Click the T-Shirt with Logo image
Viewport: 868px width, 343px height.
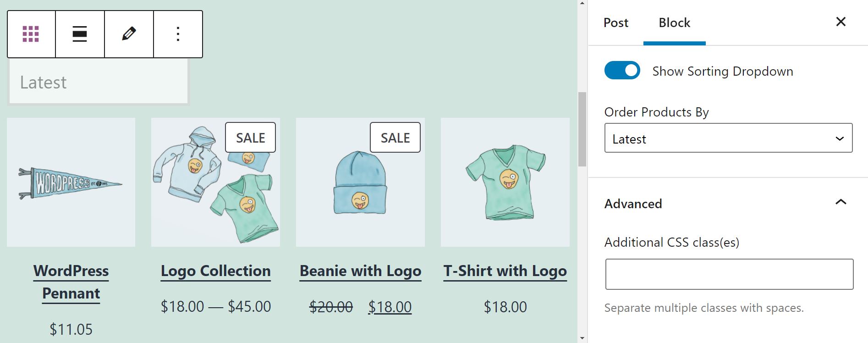[x=505, y=182]
